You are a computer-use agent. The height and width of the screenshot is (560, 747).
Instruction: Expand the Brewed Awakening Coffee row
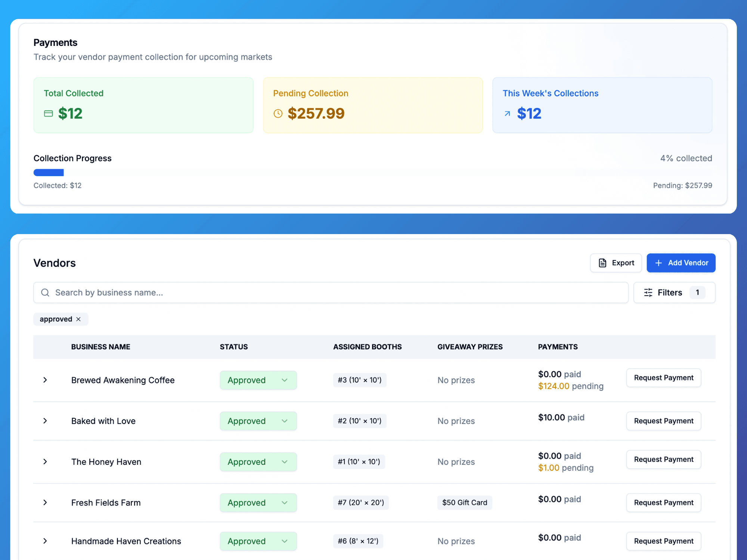click(45, 380)
